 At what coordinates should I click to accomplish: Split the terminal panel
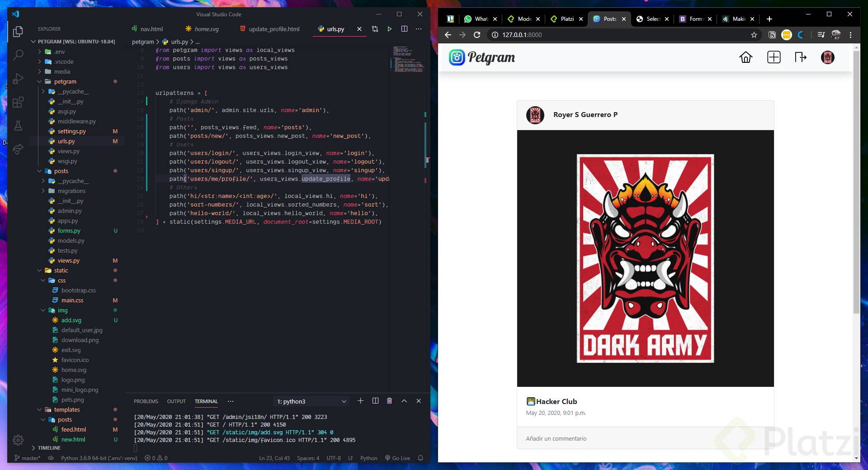point(375,401)
